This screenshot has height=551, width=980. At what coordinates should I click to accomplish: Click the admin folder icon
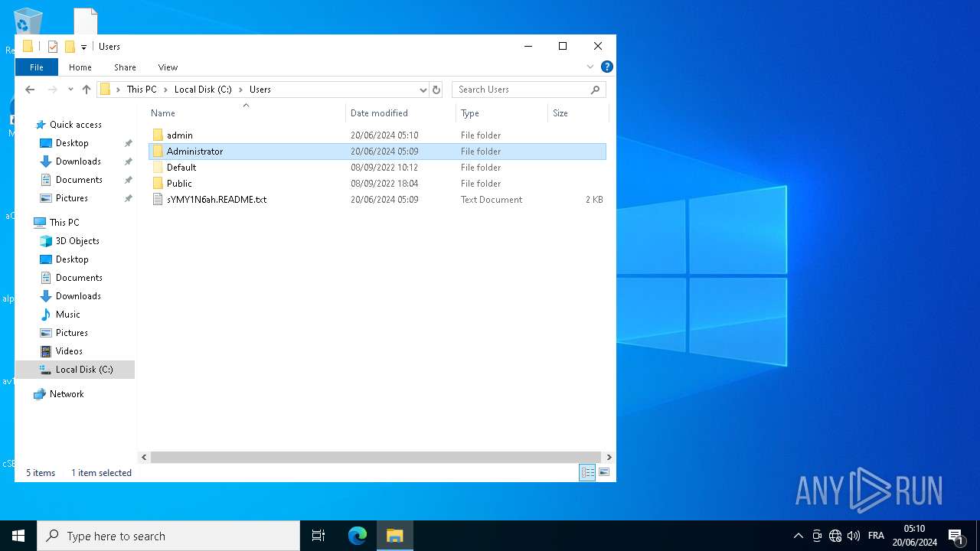(158, 135)
